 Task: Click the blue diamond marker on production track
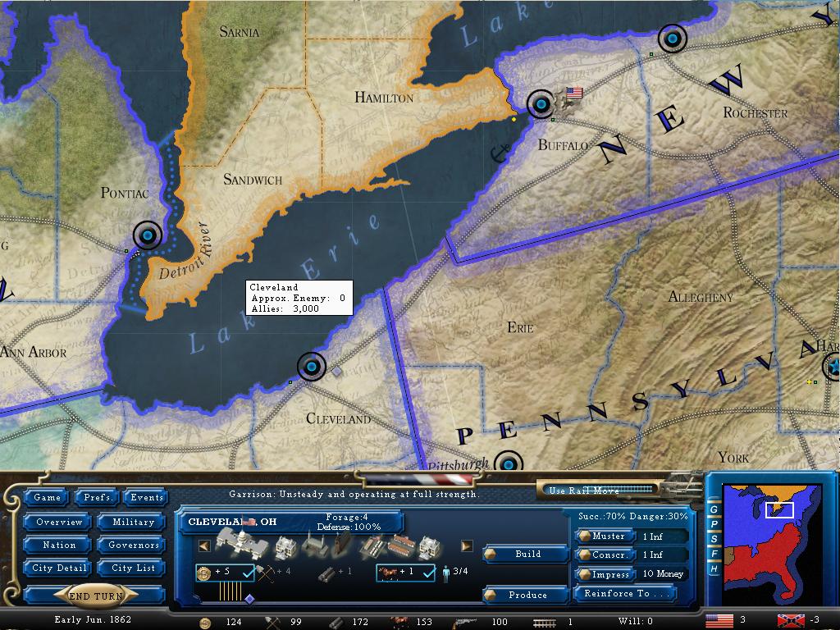(249, 598)
